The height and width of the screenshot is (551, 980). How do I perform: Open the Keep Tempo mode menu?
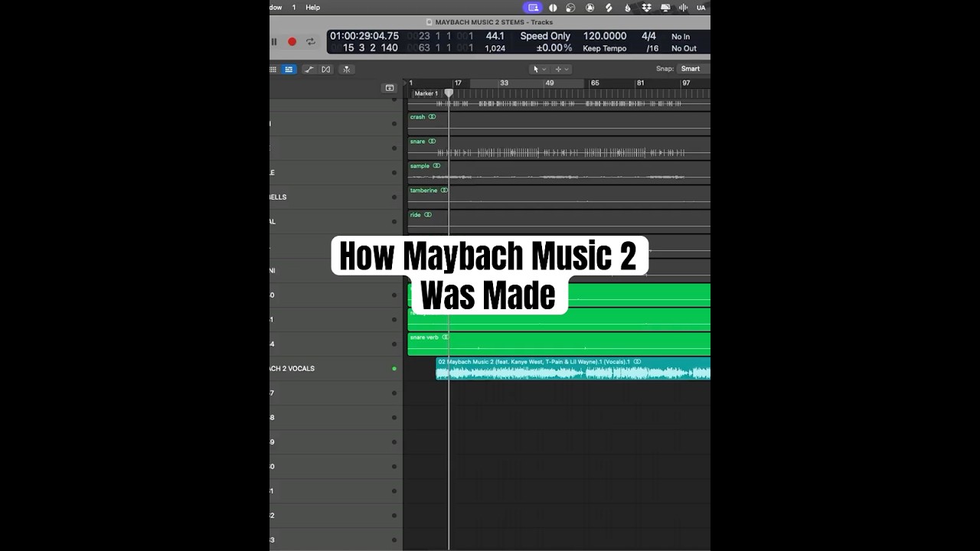(605, 48)
